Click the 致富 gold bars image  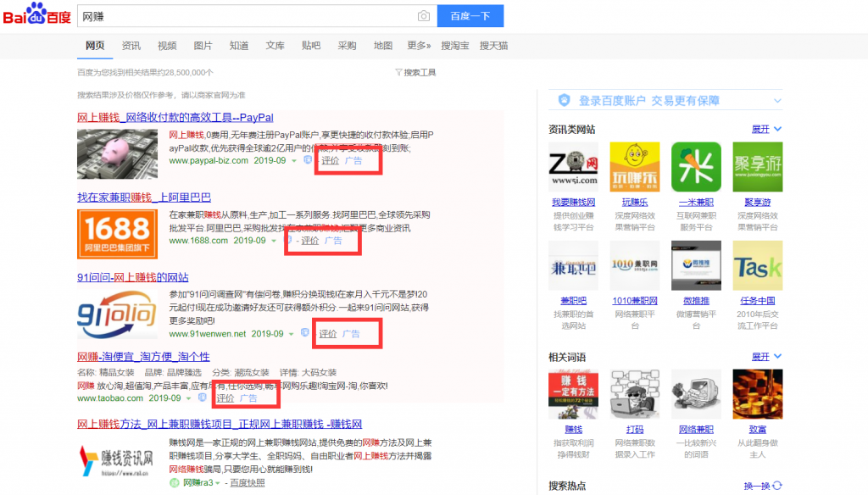pyautogui.click(x=758, y=393)
